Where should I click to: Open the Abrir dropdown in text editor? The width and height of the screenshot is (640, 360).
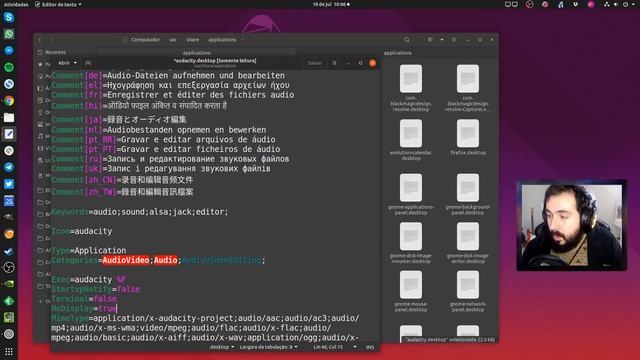click(67, 63)
